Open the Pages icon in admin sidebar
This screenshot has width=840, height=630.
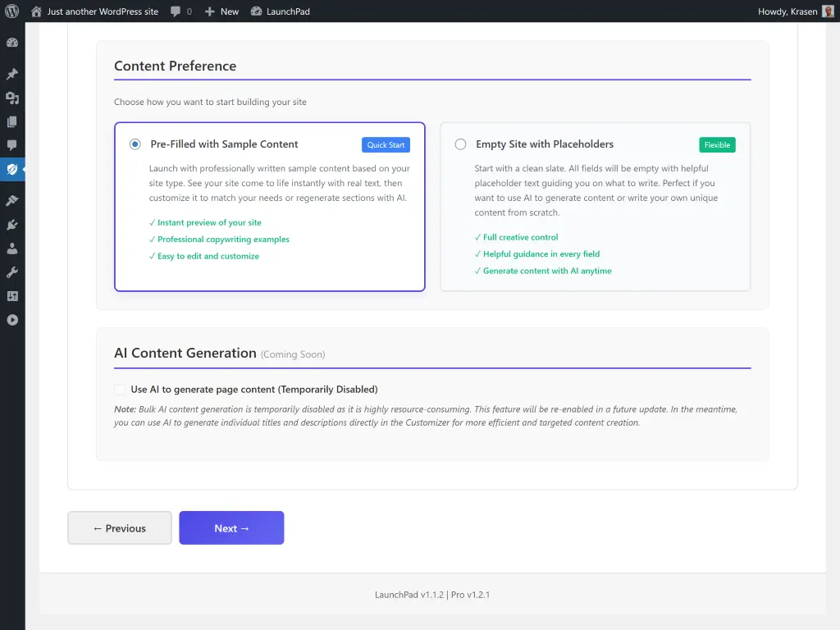pyautogui.click(x=12, y=121)
